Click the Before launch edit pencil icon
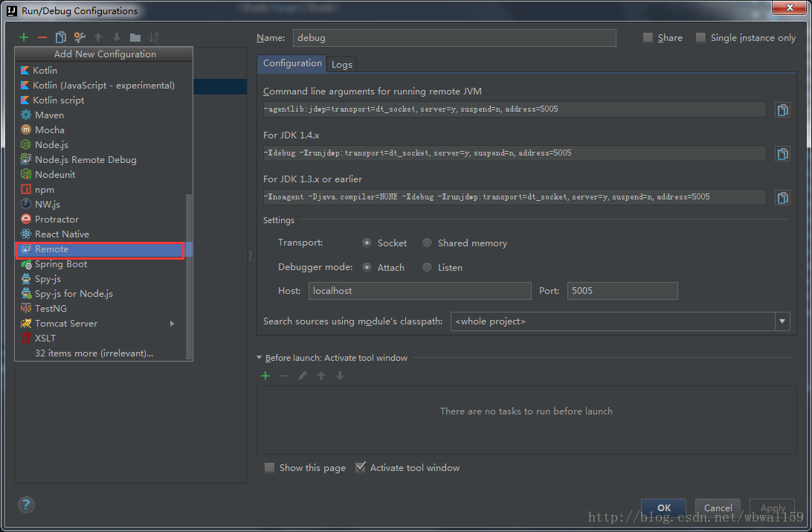This screenshot has width=812, height=532. click(x=303, y=376)
